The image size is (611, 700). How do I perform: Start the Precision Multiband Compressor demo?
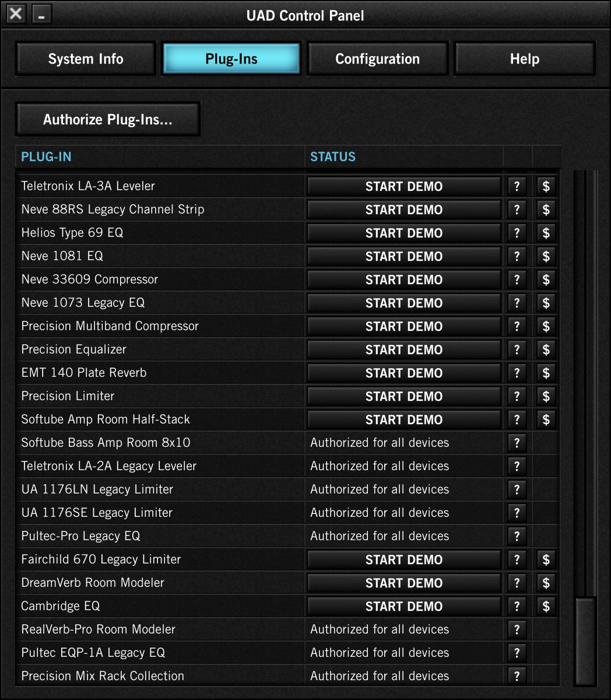tap(403, 326)
